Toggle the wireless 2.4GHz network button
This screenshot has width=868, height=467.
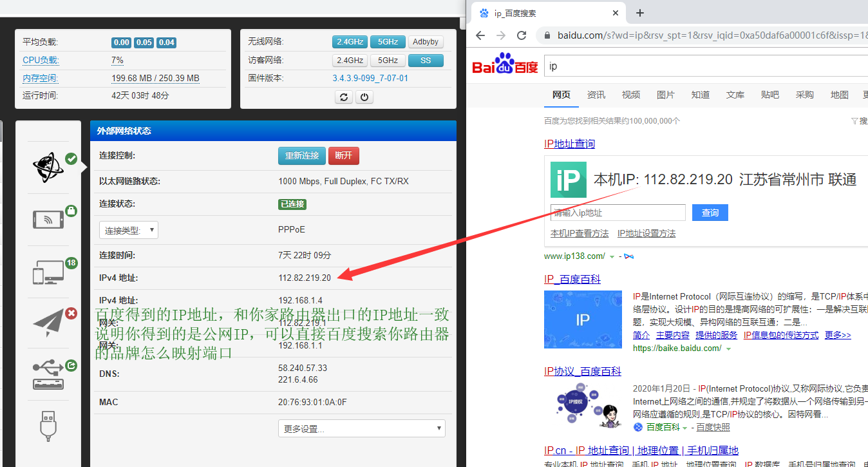(350, 42)
